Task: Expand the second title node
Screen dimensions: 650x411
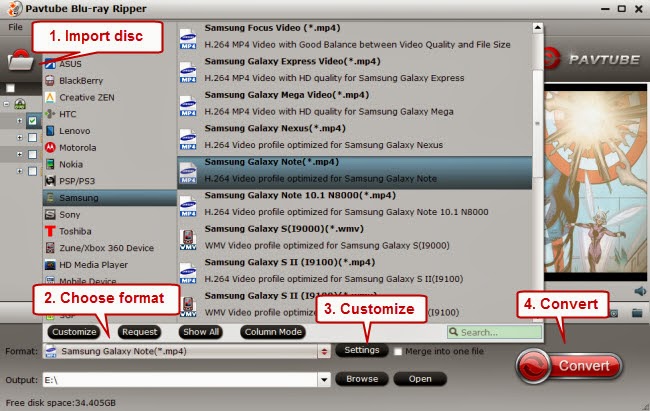Action: (x=19, y=137)
